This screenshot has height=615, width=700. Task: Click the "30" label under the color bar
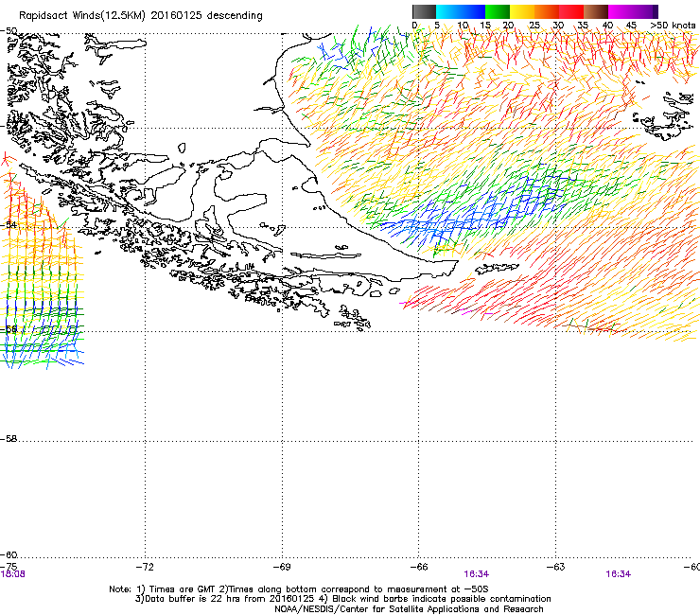[x=558, y=25]
